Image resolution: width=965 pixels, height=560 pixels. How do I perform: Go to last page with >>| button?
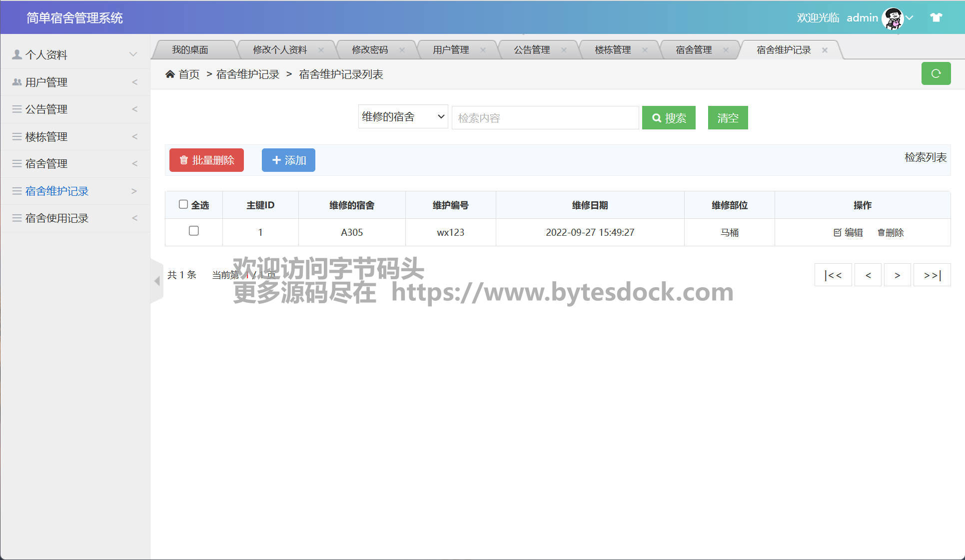click(x=932, y=275)
